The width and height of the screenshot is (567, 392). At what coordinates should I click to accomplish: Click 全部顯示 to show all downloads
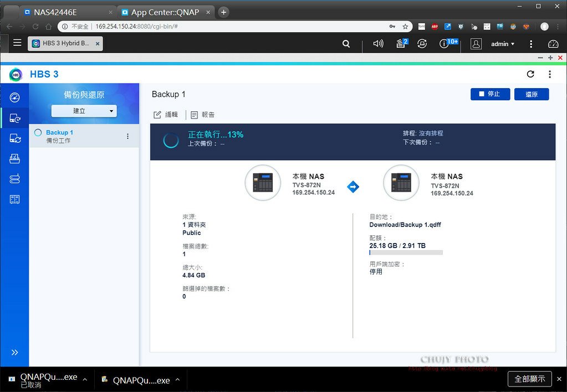click(529, 379)
